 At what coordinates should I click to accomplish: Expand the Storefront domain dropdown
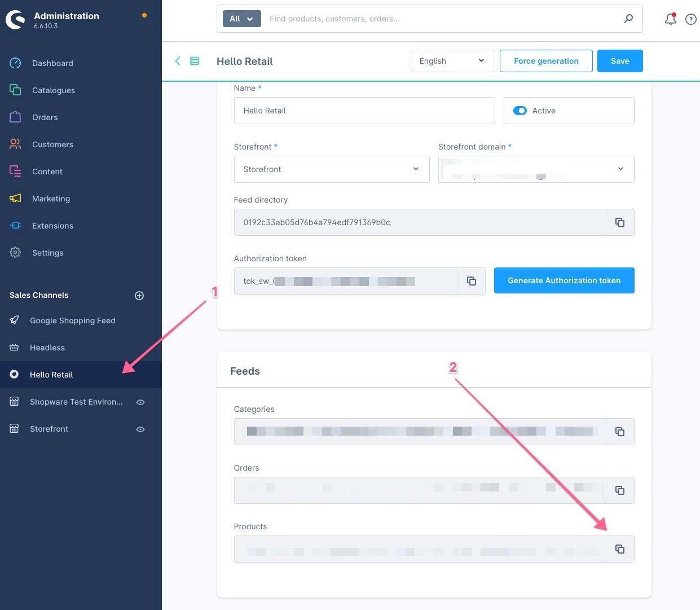[536, 169]
